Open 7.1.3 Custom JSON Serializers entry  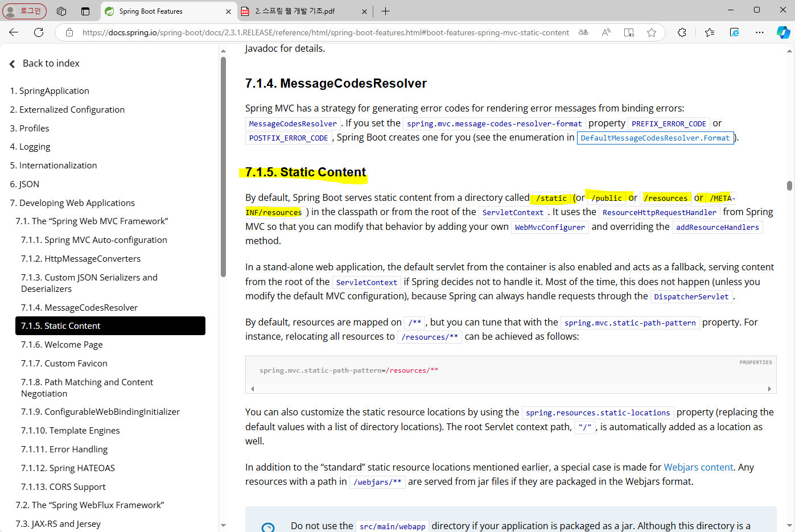(89, 283)
